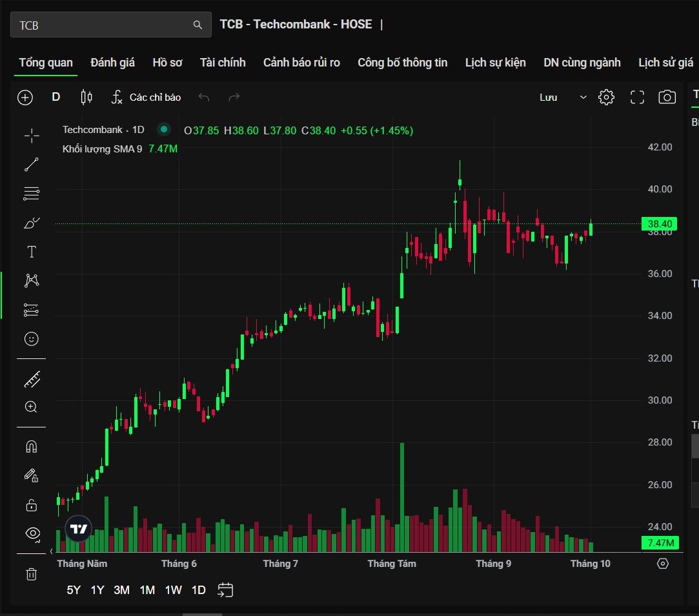This screenshot has height=616, width=699.
Task: Open the D timeframe interval selector
Action: (56, 98)
